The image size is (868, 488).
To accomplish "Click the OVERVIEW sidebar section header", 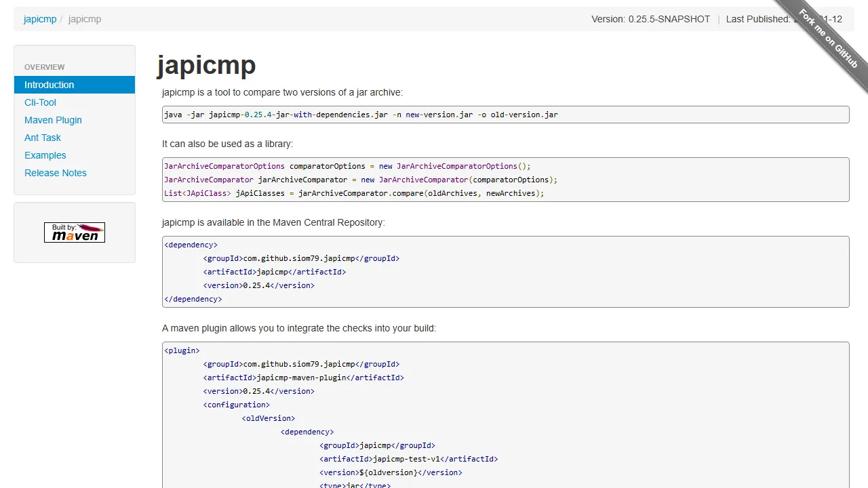I will pyautogui.click(x=44, y=67).
